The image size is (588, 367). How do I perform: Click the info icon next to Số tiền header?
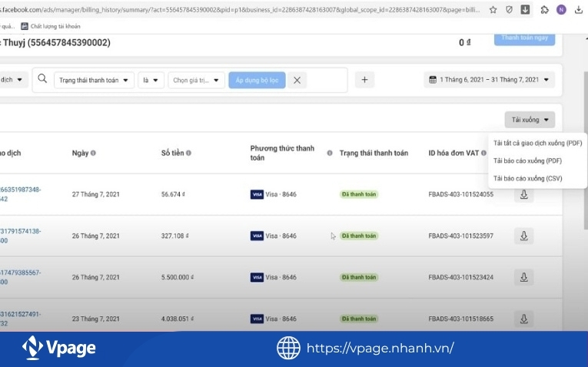click(188, 153)
